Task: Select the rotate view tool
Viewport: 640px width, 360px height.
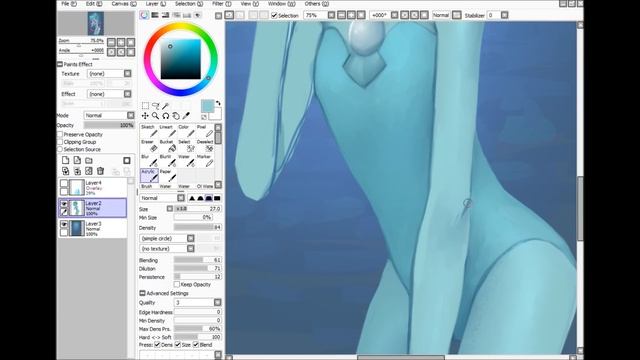Action: [166, 116]
